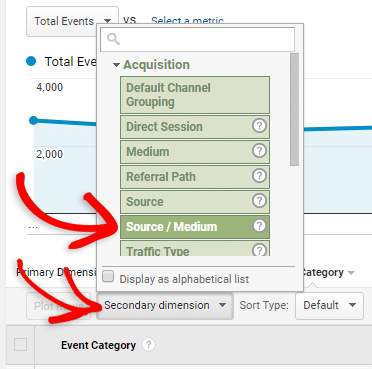This screenshot has height=369, width=372.
Task: Open the Total Events metric dropdown
Action: coord(72,21)
